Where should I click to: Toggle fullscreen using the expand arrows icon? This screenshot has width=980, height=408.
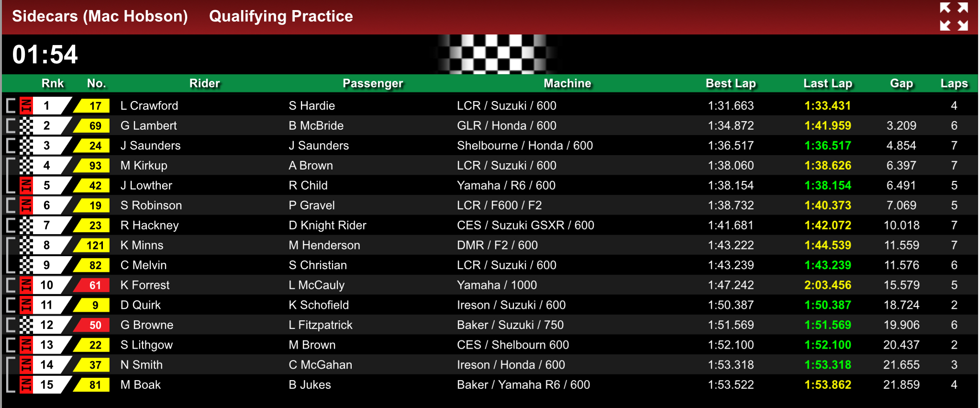954,16
